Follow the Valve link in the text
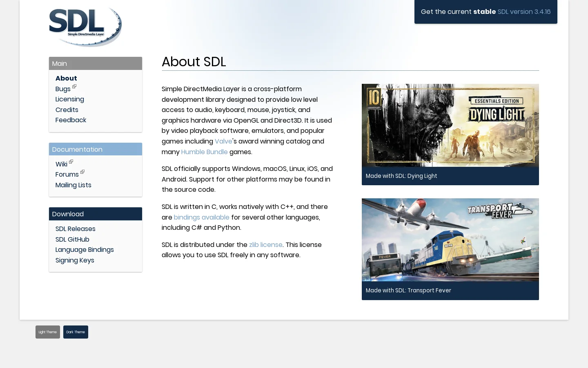588x368 pixels. click(223, 141)
